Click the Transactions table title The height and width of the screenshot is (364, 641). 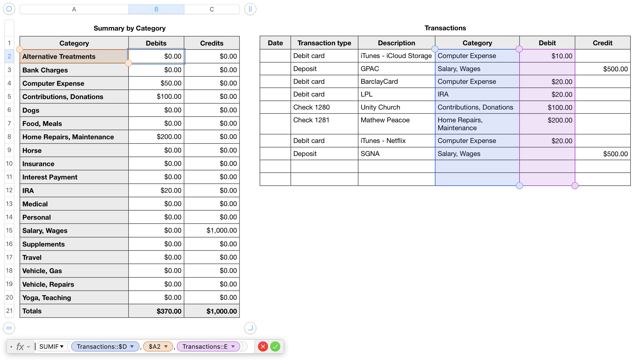(445, 28)
